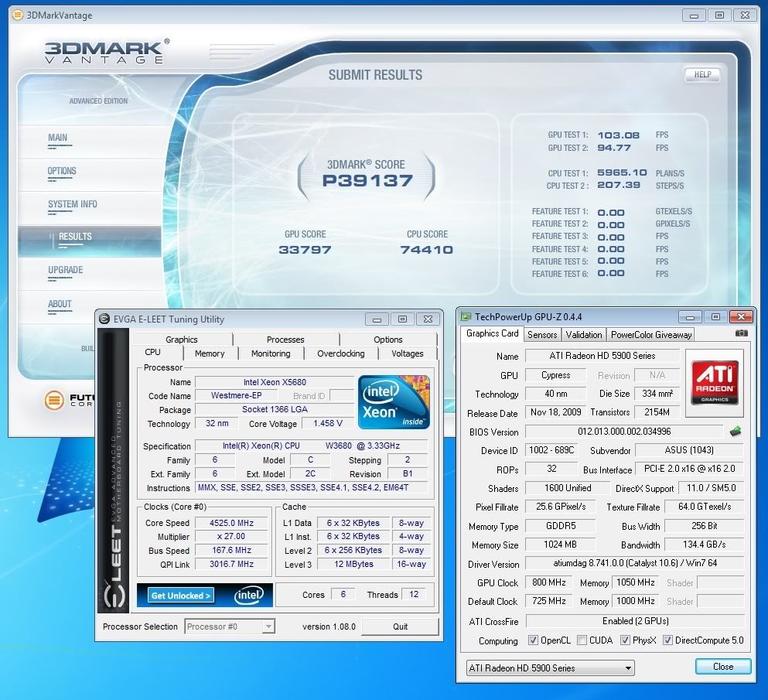Click the GPU score value 33797
This screenshot has height=700, width=768.
click(305, 250)
